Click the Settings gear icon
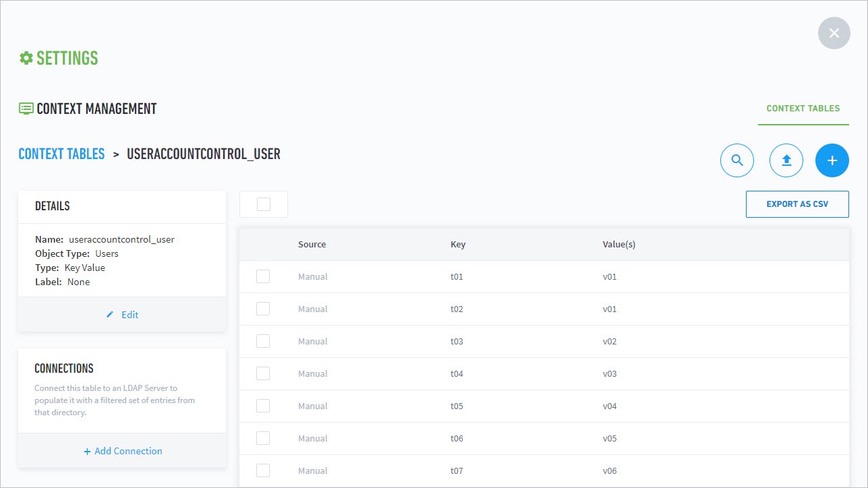The height and width of the screenshot is (488, 868). 26,58
